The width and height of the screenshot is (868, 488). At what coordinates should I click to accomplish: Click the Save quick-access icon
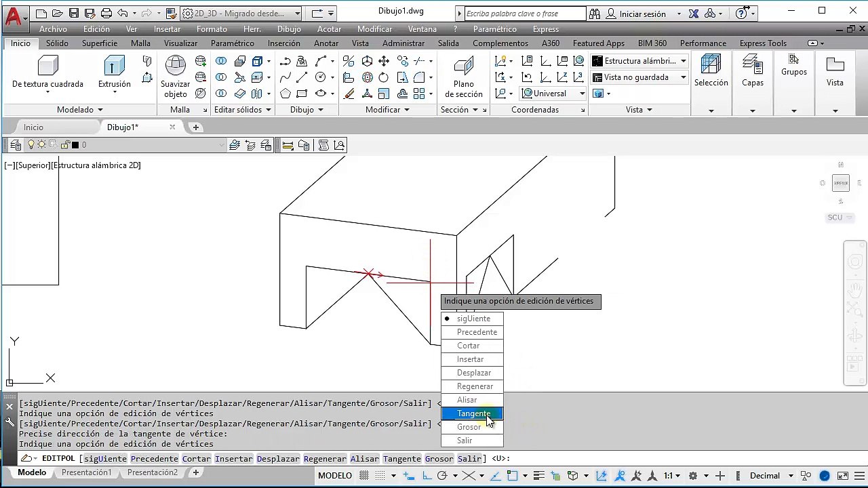point(74,14)
